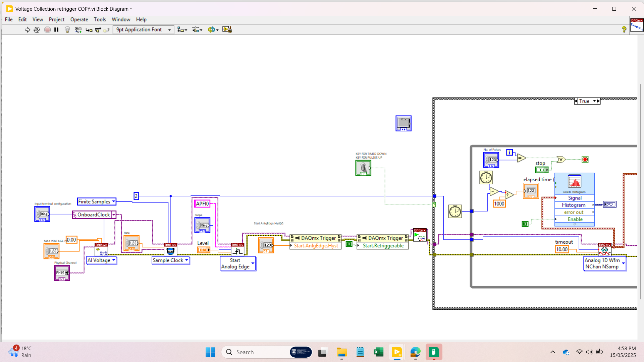Click the APFI0 trigger source constant
This screenshot has width=644, height=362.
(x=202, y=204)
